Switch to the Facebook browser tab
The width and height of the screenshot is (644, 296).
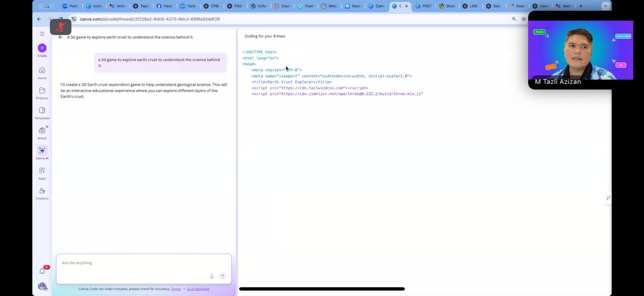pos(165,6)
